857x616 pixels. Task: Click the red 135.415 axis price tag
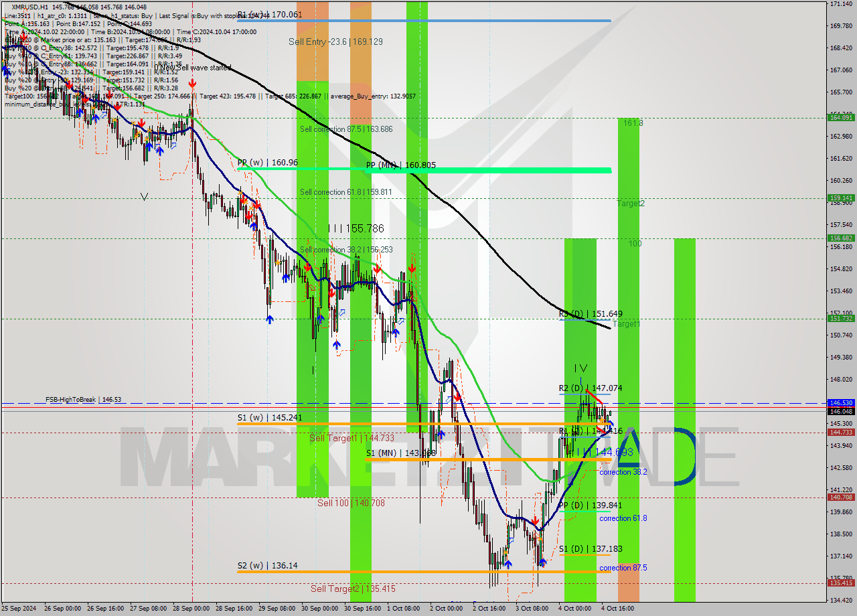click(x=842, y=583)
